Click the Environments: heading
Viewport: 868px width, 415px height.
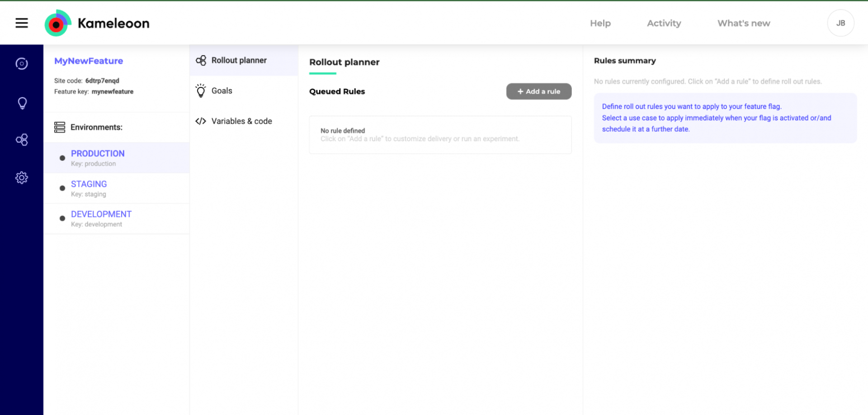pos(96,127)
